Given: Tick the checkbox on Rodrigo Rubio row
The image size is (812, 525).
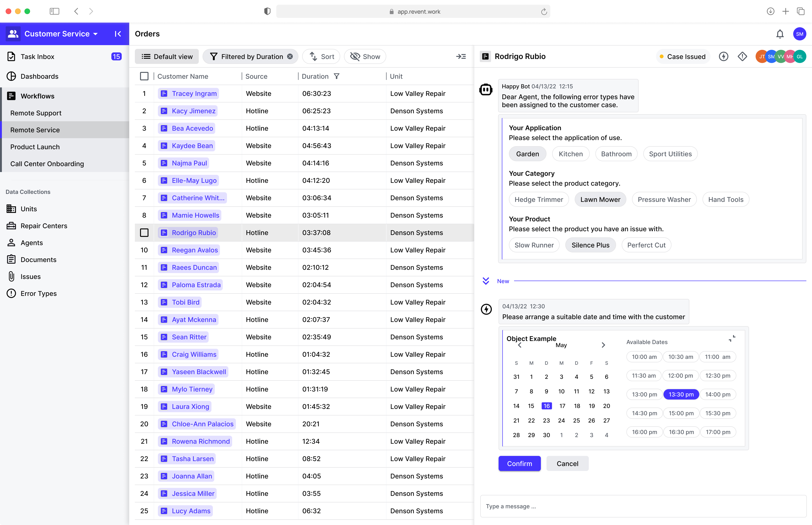Looking at the screenshot, I should point(144,232).
